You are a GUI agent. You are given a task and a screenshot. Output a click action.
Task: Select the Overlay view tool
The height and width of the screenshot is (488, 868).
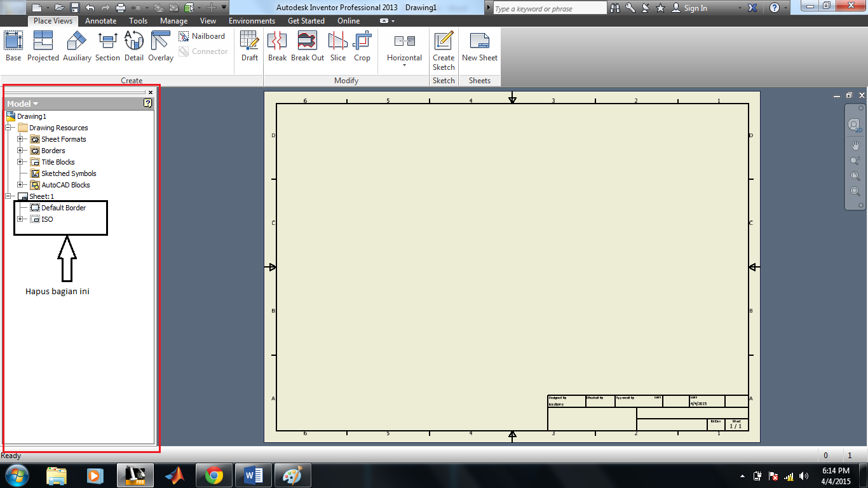pos(161,46)
